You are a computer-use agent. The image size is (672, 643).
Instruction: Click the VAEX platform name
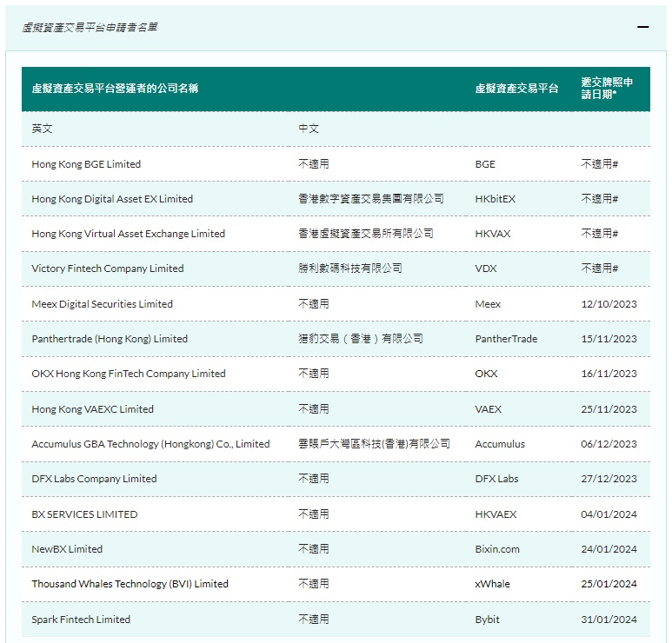(489, 409)
